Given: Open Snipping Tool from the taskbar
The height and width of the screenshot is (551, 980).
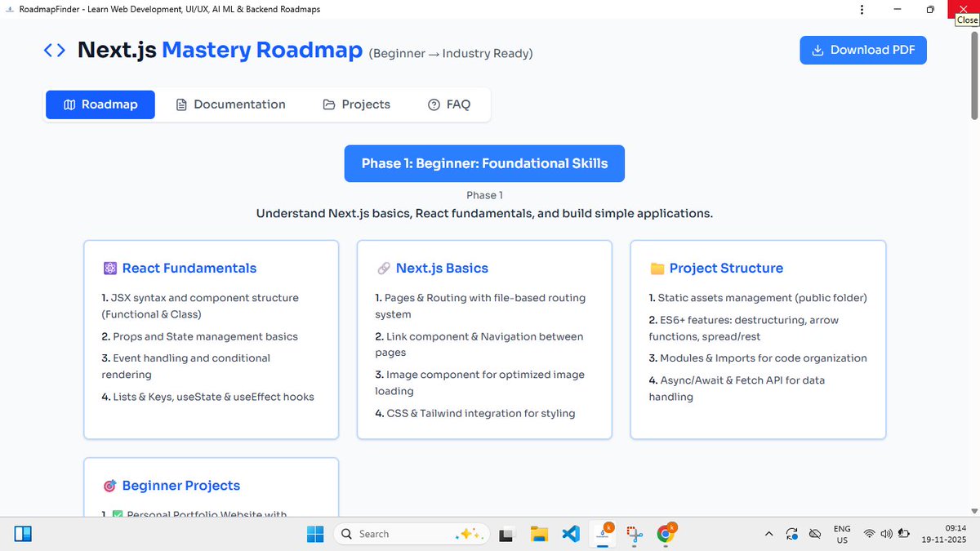Looking at the screenshot, I should pyautogui.click(x=635, y=535).
